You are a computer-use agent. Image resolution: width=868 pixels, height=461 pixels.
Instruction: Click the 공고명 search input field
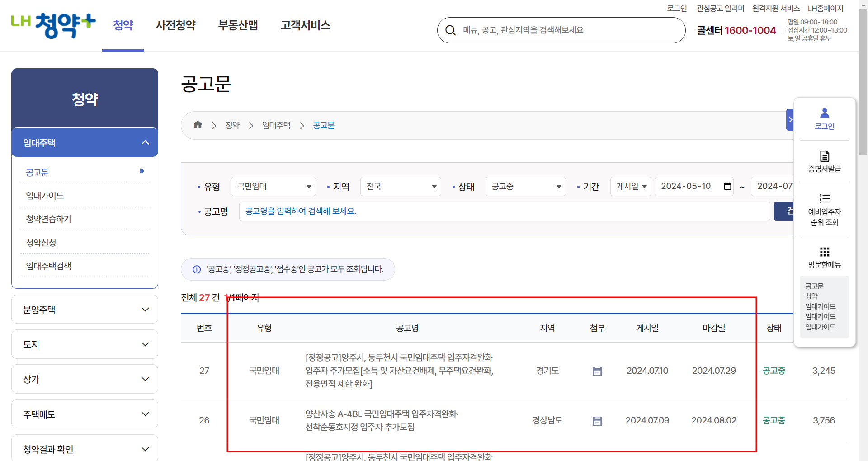(497, 211)
